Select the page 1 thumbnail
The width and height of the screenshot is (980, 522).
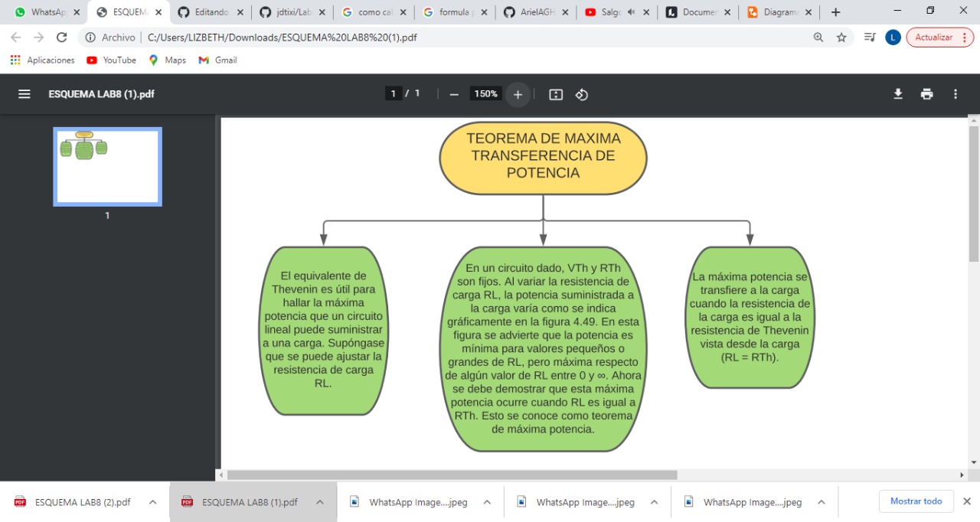click(107, 166)
